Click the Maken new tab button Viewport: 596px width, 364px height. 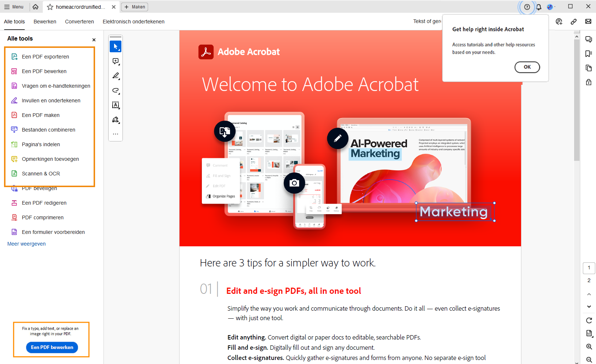tap(135, 7)
